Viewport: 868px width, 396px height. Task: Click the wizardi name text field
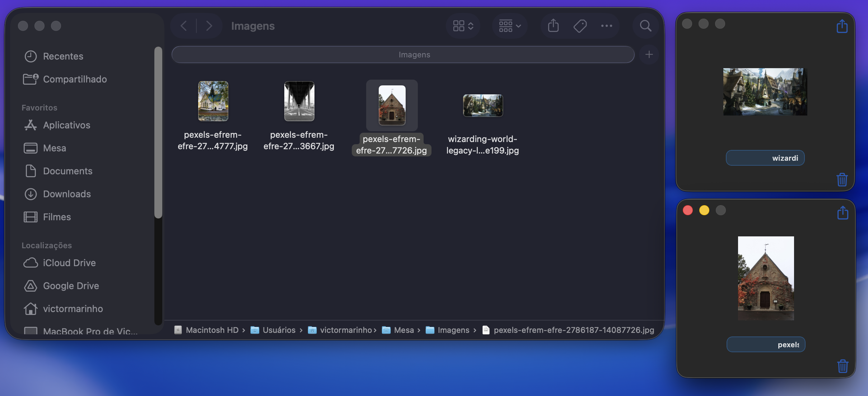pos(765,158)
